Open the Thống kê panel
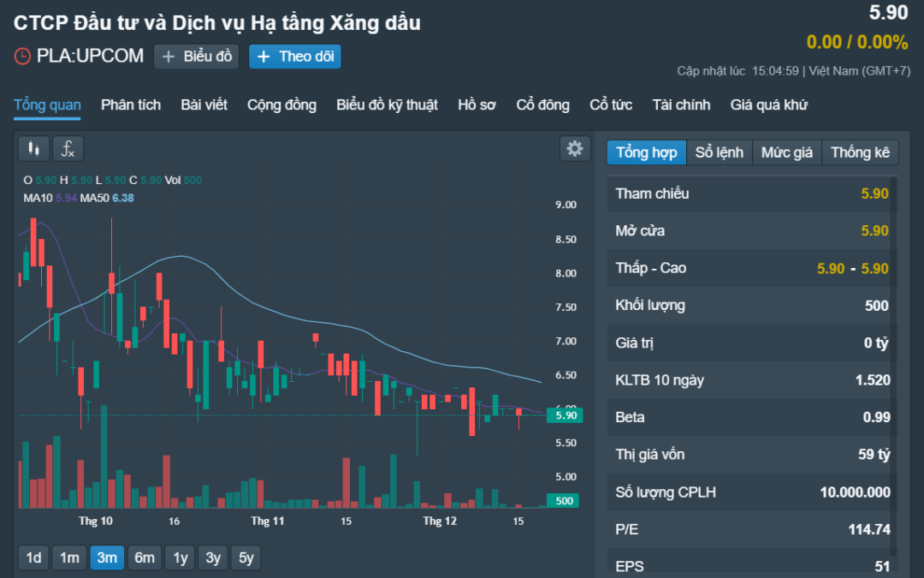924x578 pixels. pyautogui.click(x=860, y=152)
